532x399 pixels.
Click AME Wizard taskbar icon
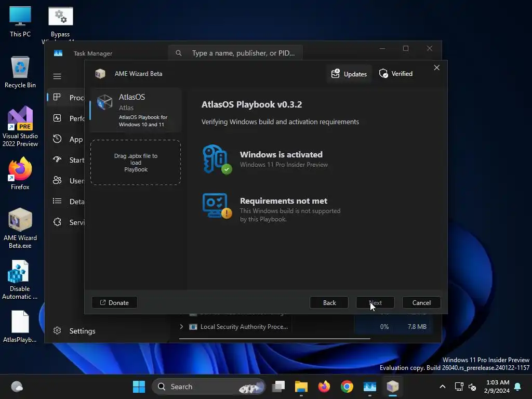pyautogui.click(x=393, y=387)
